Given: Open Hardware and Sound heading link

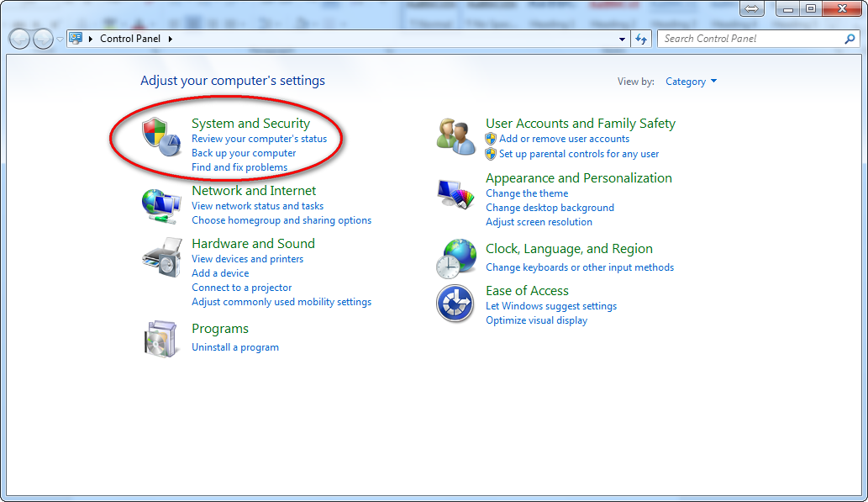Looking at the screenshot, I should 253,244.
